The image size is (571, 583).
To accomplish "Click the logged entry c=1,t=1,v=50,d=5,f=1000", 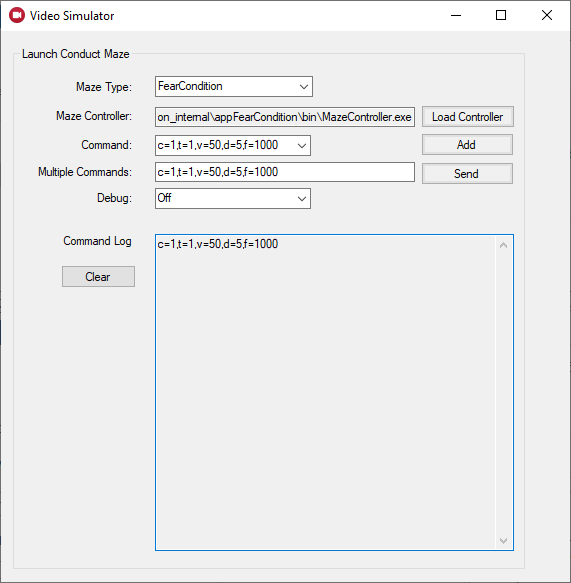I will [217, 244].
